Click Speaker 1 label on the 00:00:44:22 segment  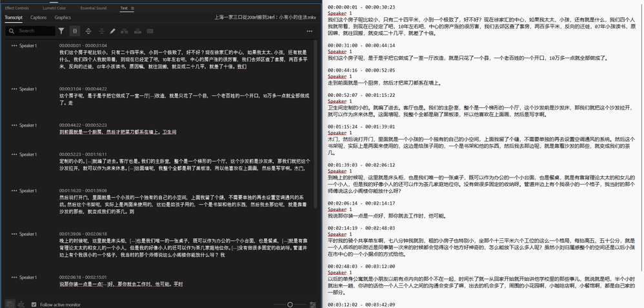28,125
